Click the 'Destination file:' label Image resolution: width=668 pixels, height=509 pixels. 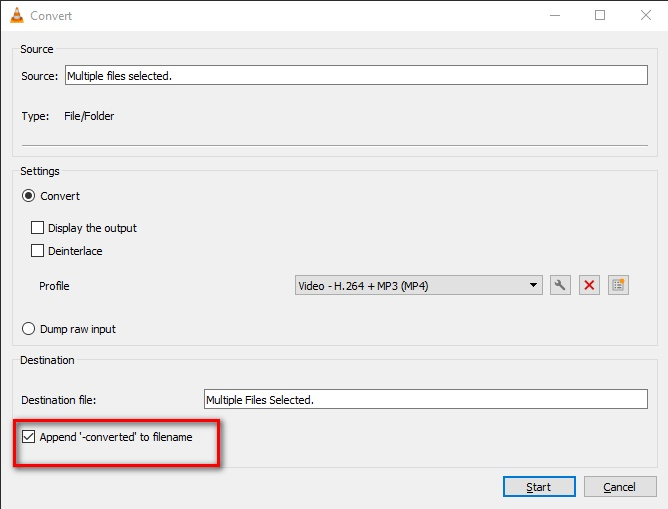tap(59, 400)
